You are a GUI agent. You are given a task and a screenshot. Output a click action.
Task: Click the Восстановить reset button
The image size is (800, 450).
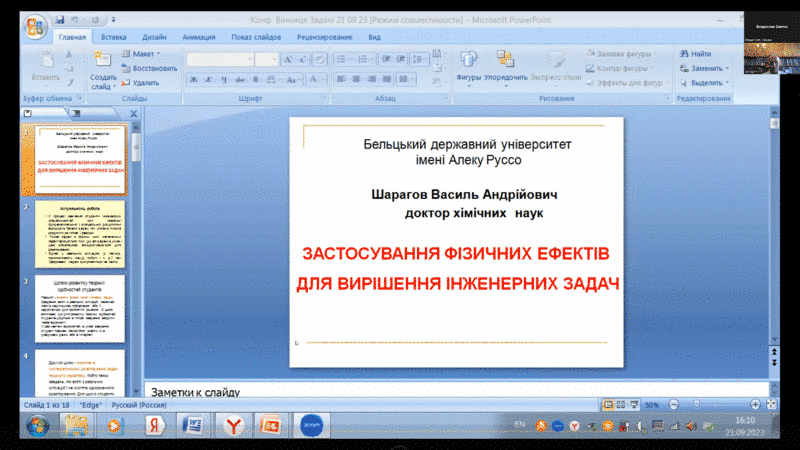[150, 68]
